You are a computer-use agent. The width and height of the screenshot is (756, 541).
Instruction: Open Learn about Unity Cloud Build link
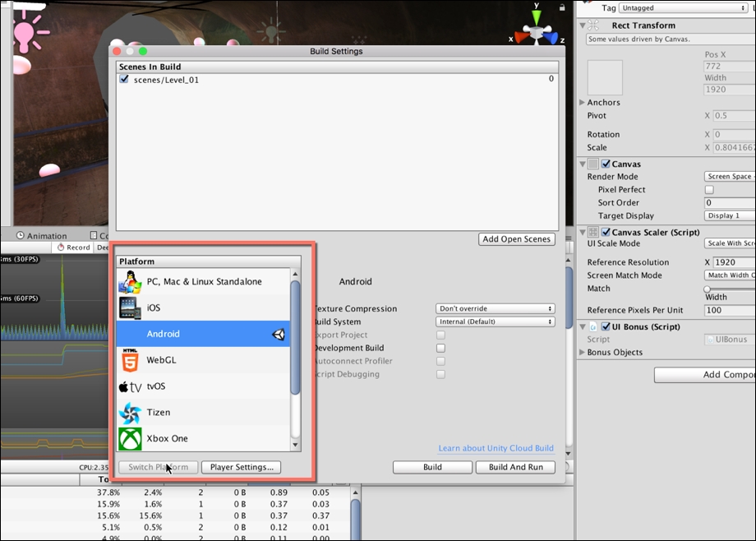coord(496,448)
